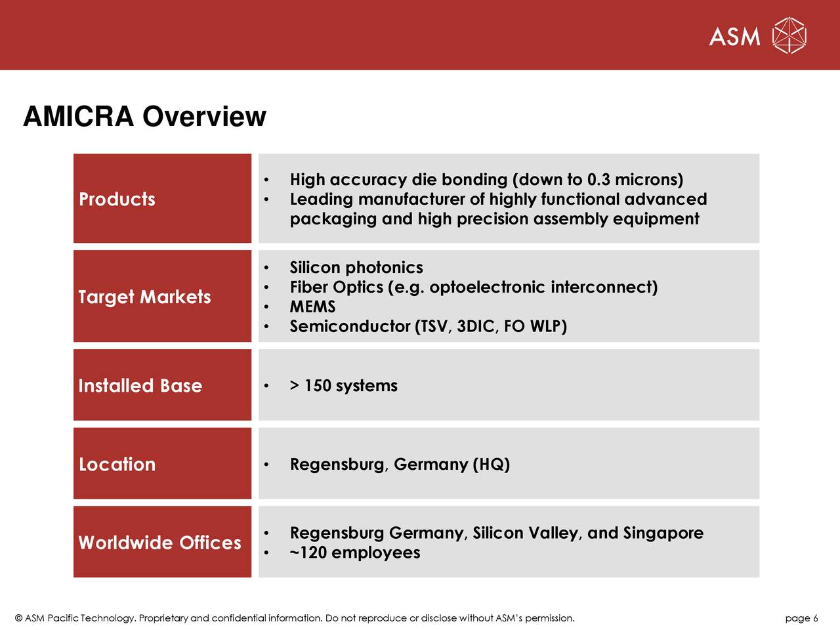Click the Worldwide Offices label box
The image size is (840, 630).
161,542
